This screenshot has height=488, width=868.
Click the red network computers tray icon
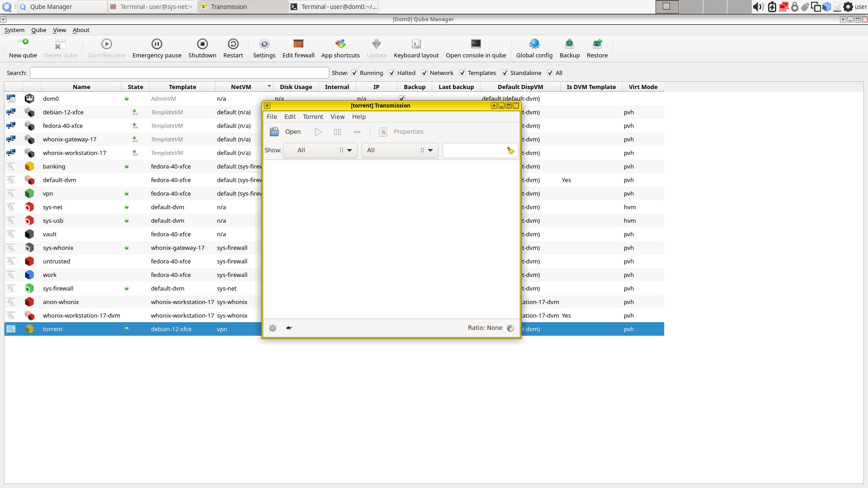tap(784, 7)
